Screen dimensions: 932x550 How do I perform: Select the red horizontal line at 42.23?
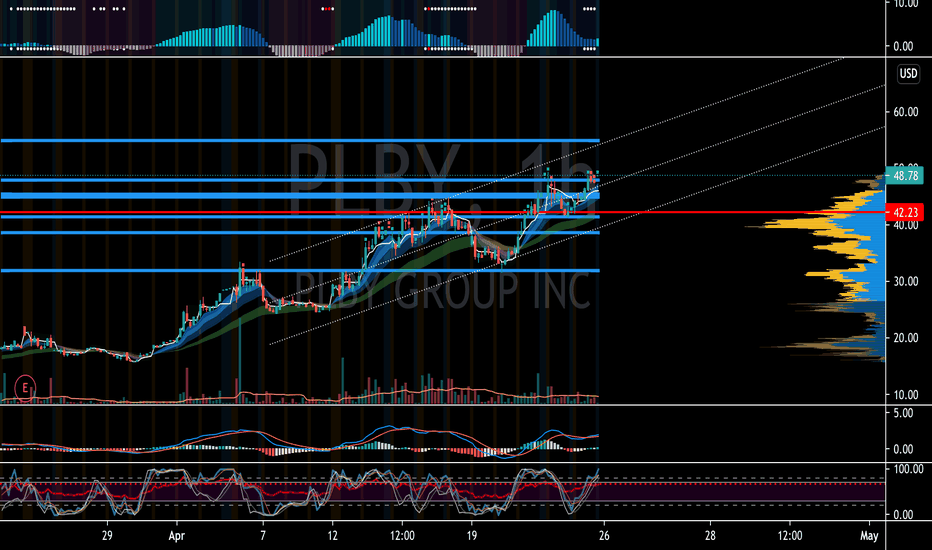(x=443, y=212)
